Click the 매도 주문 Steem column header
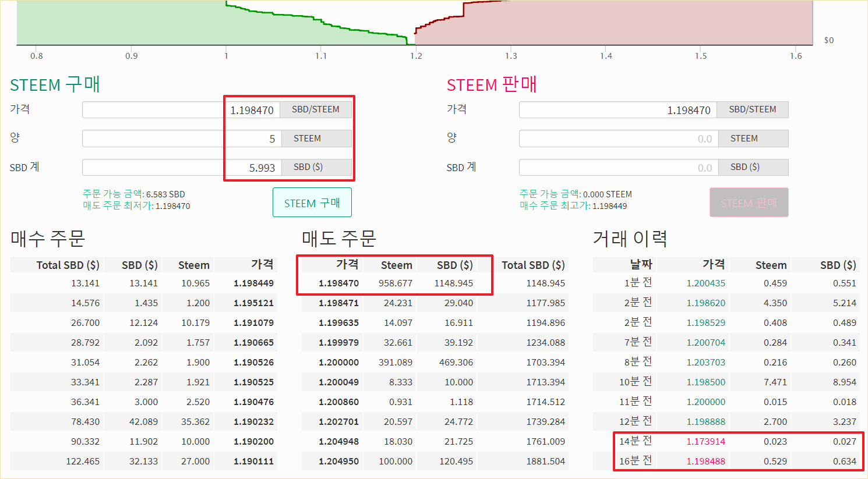 [396, 265]
